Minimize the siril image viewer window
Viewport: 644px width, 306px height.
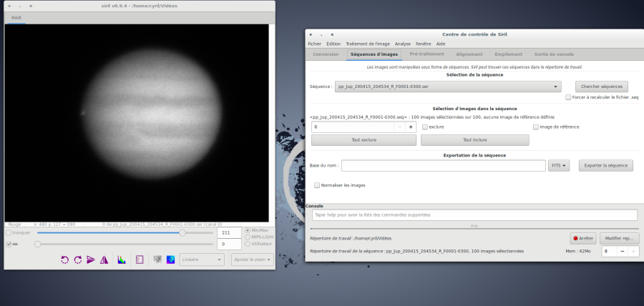point(20,6)
